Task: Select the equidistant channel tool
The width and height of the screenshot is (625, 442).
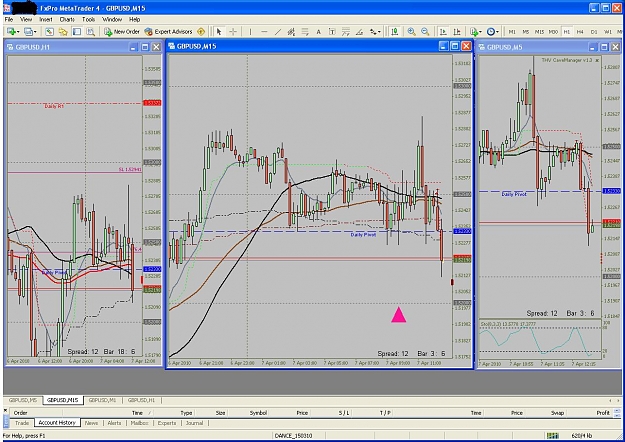Action: [291, 31]
